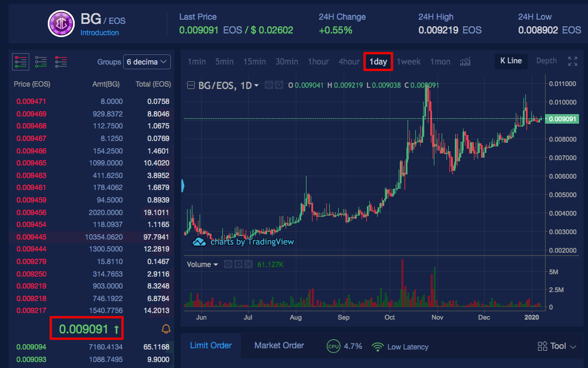The height and width of the screenshot is (368, 588).
Task: Click the price alert bell icon
Action: [166, 329]
